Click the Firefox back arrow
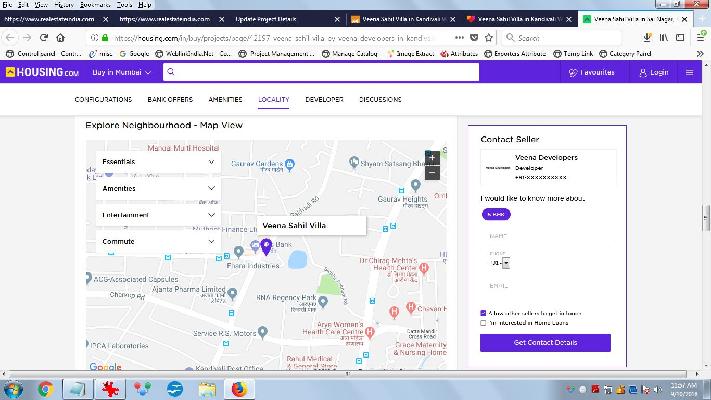This screenshot has height=400, width=711. (x=10, y=38)
